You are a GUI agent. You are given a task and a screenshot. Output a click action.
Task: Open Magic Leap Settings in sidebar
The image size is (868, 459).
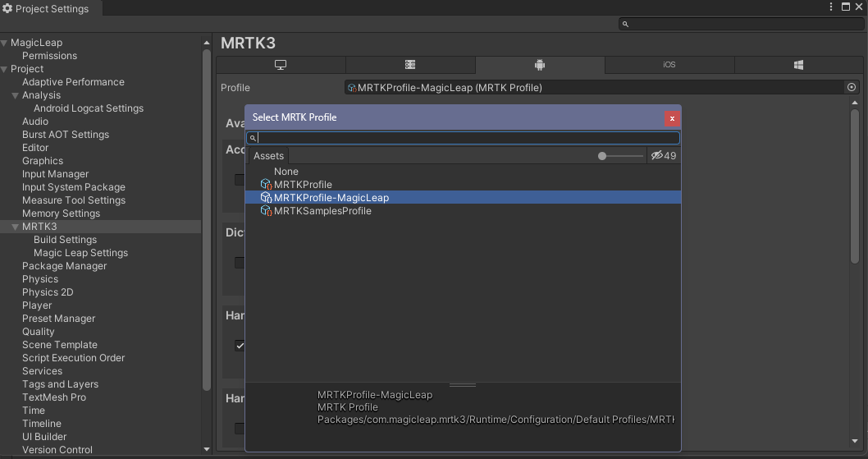click(x=80, y=253)
